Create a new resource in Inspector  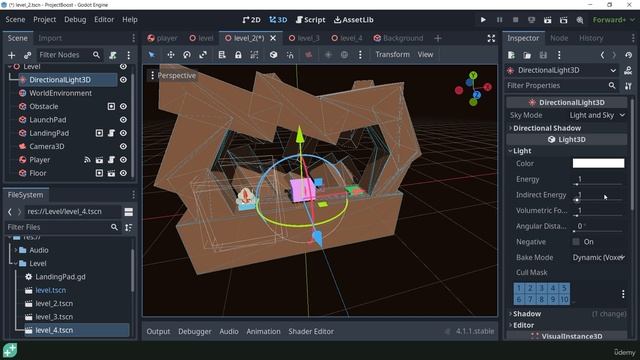511,55
